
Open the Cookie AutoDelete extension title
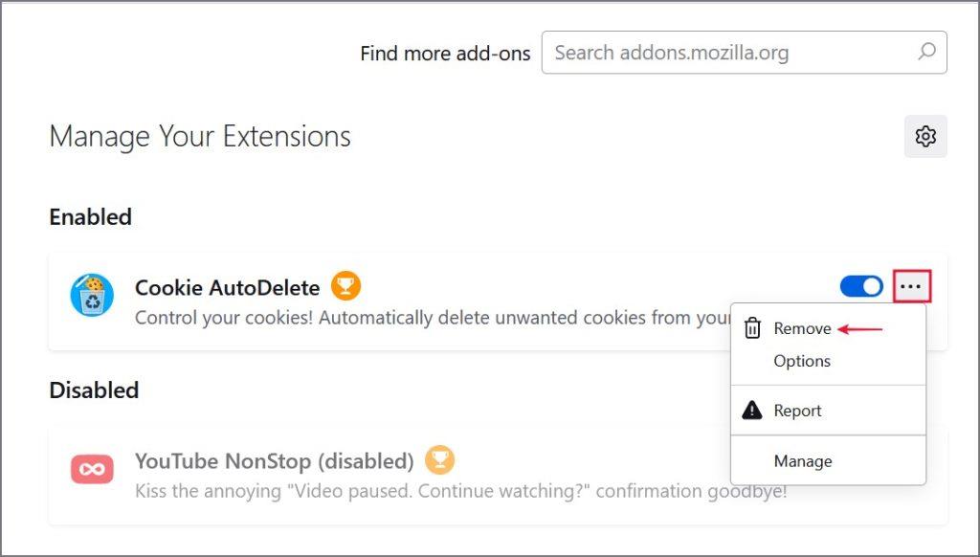[228, 287]
